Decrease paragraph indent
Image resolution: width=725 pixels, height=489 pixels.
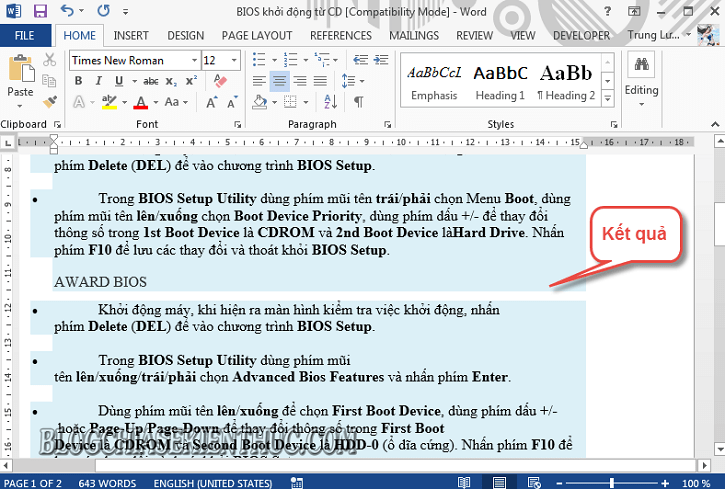coord(361,59)
